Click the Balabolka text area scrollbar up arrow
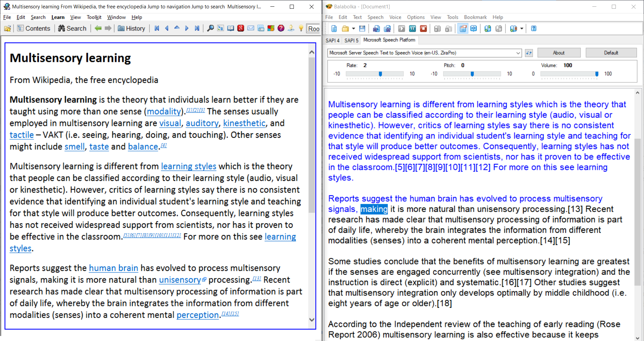Viewport: 644px width, 341px height. click(x=637, y=93)
